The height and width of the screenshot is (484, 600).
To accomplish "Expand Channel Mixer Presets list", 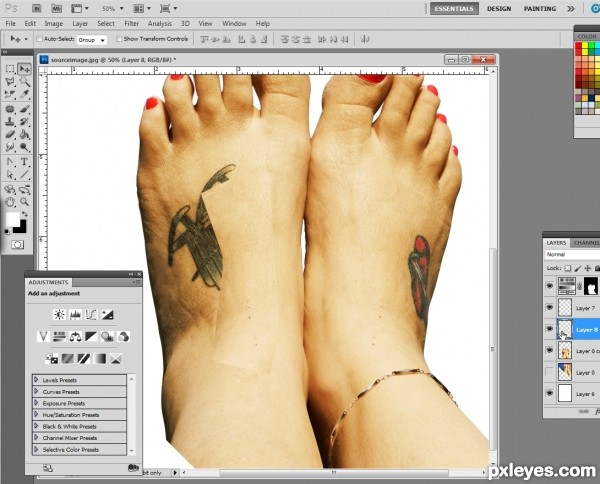I will [36, 437].
